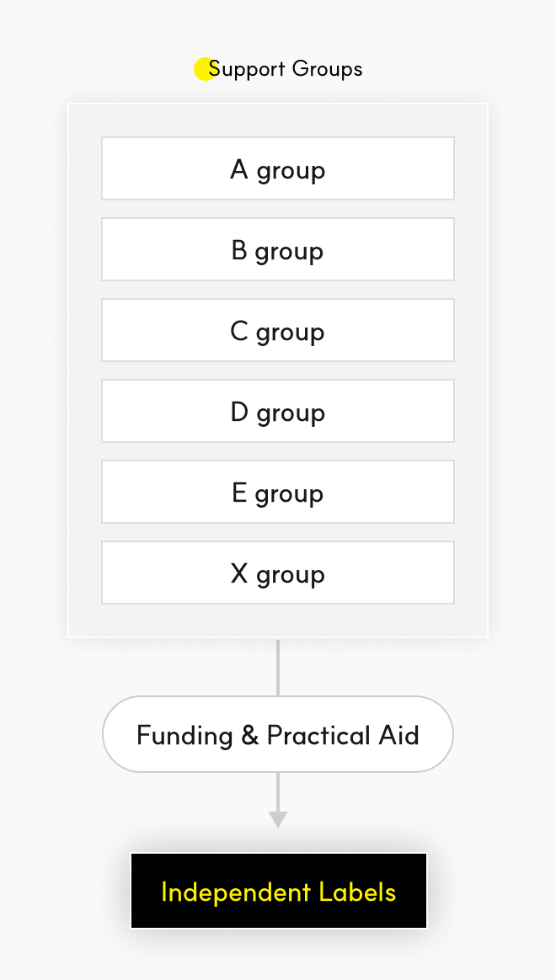Click the Funding & Practical Aid pill
The width and height of the screenshot is (556, 980).
point(278,734)
